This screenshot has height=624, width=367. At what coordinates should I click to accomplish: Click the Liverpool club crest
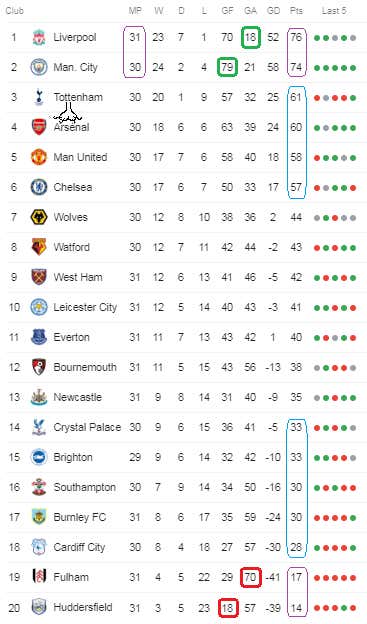[39, 37]
